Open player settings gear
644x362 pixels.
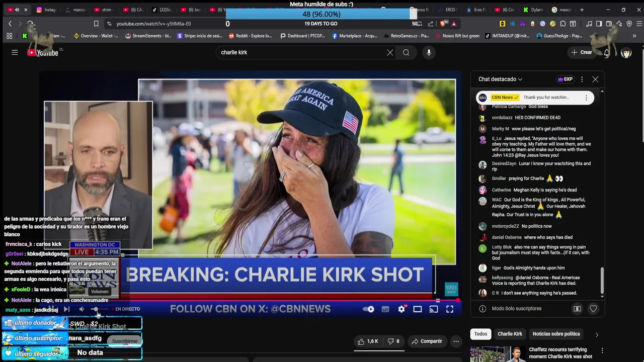[401, 309]
